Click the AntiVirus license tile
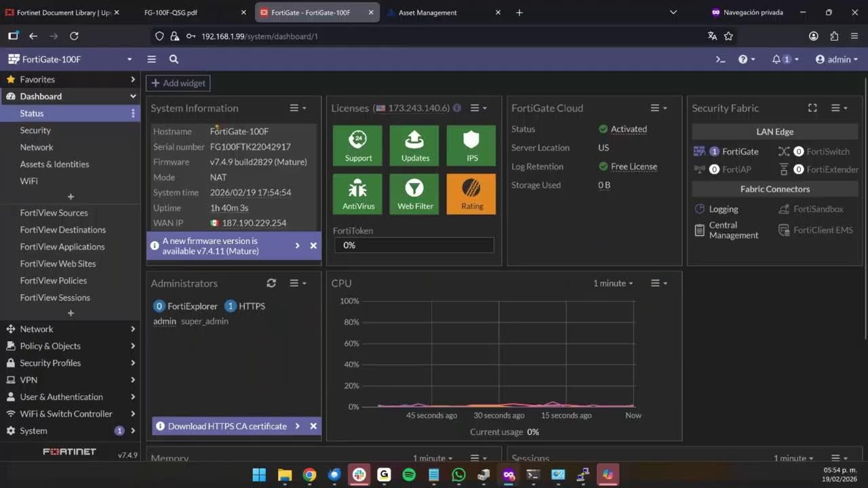 tap(358, 194)
